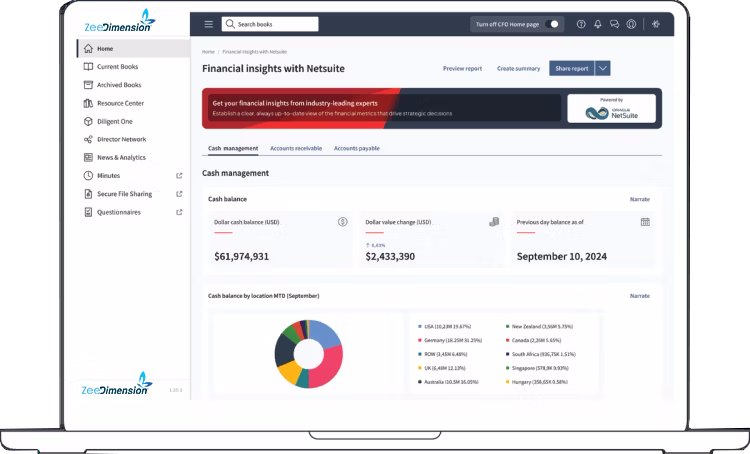Click the Share report button
Viewport: 750px width, 454px height.
pos(571,68)
